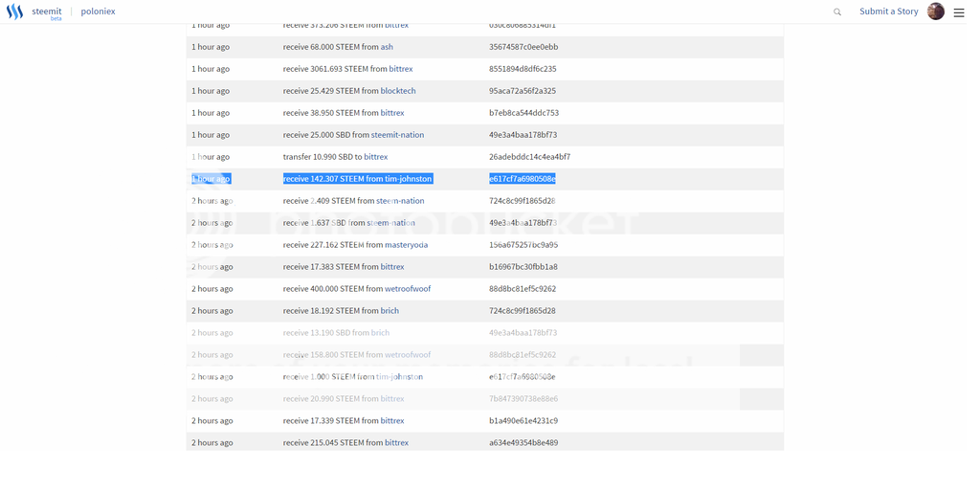Viewport: 980px width, 493px height.
Task: Click brich in the 18.192 STEEM row
Action: tap(390, 311)
